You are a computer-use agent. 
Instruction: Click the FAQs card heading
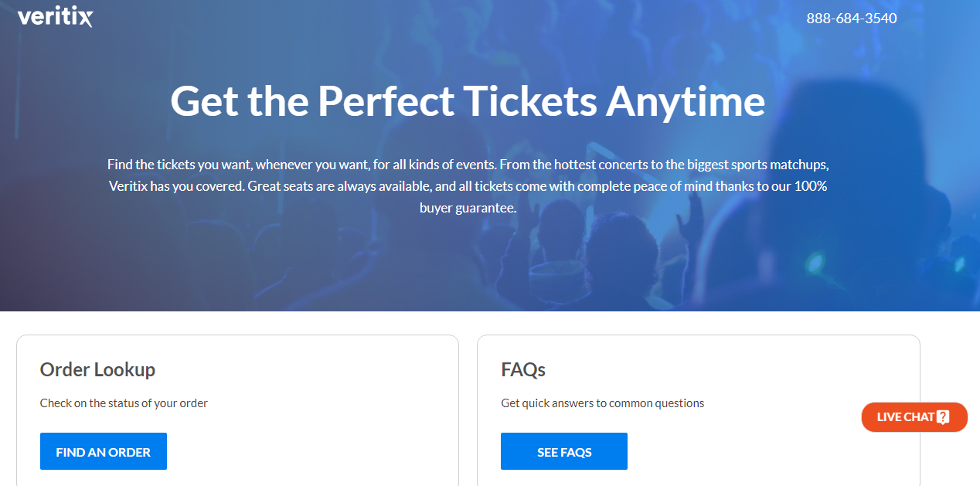(x=523, y=369)
